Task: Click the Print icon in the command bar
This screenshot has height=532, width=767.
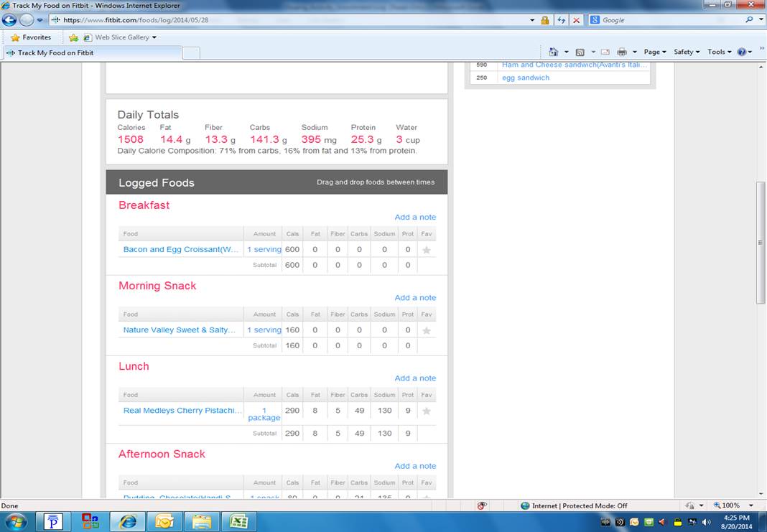Action: [622, 52]
